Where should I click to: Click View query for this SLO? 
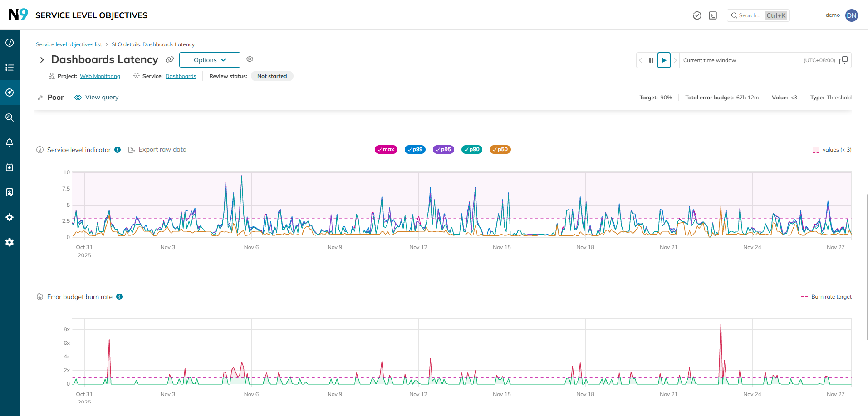pos(96,97)
